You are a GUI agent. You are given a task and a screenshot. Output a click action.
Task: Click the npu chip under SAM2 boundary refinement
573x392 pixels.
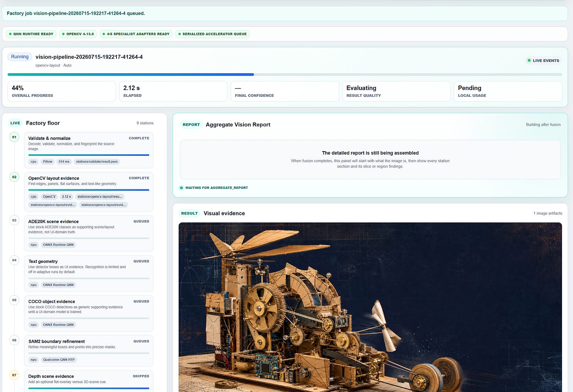[33, 360]
